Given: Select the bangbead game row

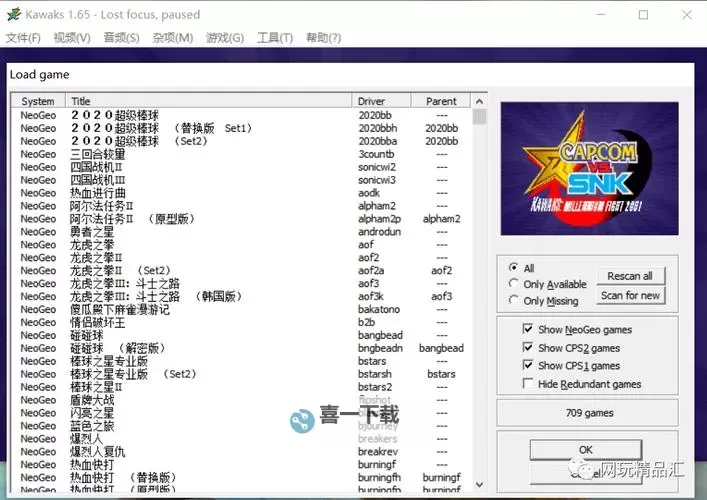Looking at the screenshot, I should point(242,335).
